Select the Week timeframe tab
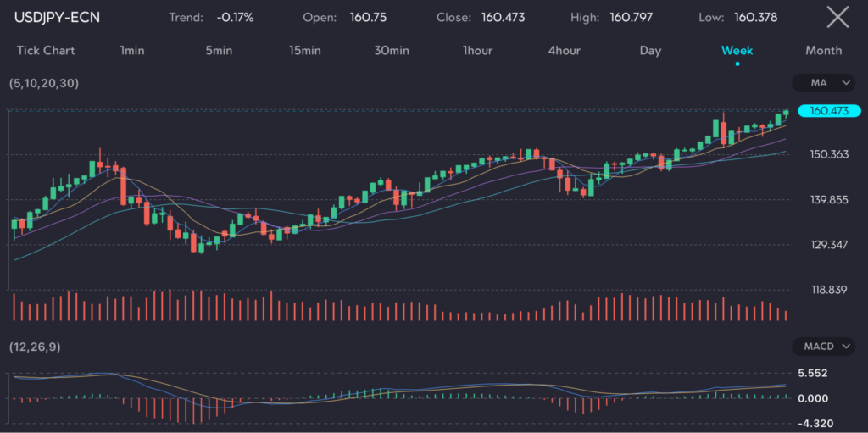 [x=737, y=51]
